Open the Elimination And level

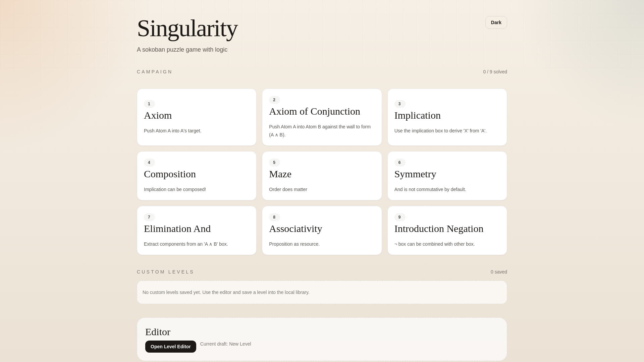click(197, 230)
